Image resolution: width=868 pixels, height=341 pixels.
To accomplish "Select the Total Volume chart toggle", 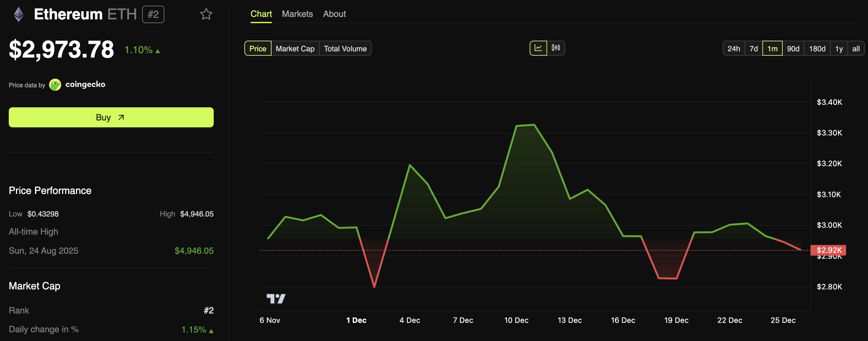I will coord(345,48).
